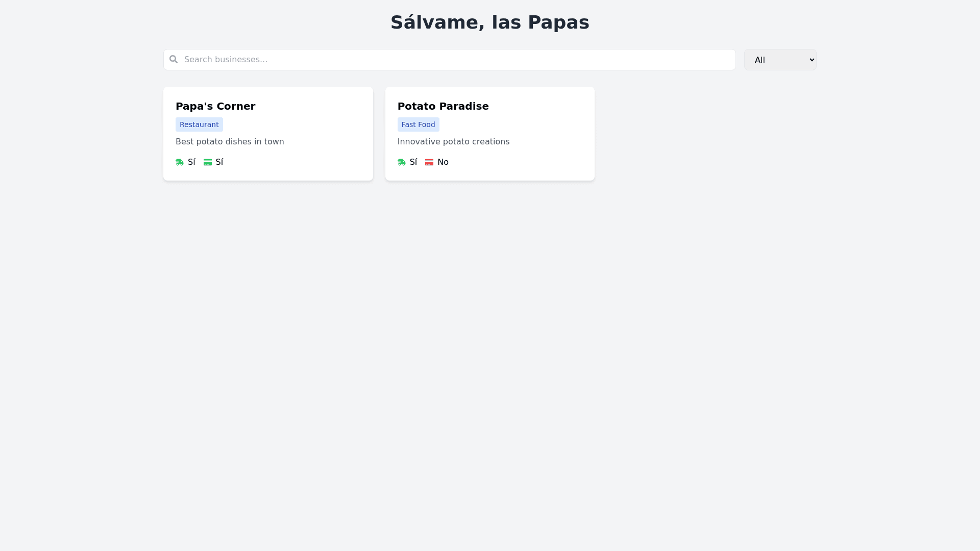980x551 pixels.
Task: Click the chevron arrow on the All selector
Action: tap(812, 60)
